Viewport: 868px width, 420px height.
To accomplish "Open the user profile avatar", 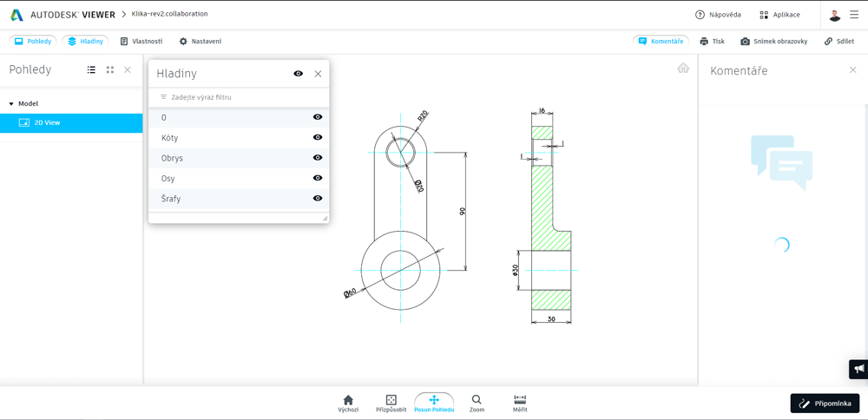I will coord(835,15).
